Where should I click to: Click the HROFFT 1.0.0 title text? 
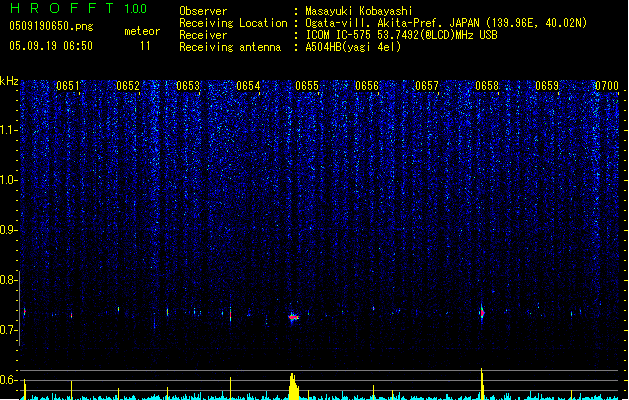coord(78,8)
